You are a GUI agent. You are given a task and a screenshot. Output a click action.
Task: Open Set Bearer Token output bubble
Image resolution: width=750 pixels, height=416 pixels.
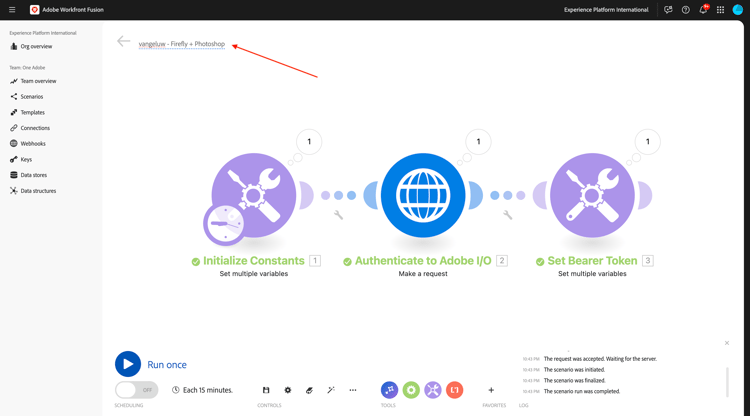pyautogui.click(x=648, y=142)
